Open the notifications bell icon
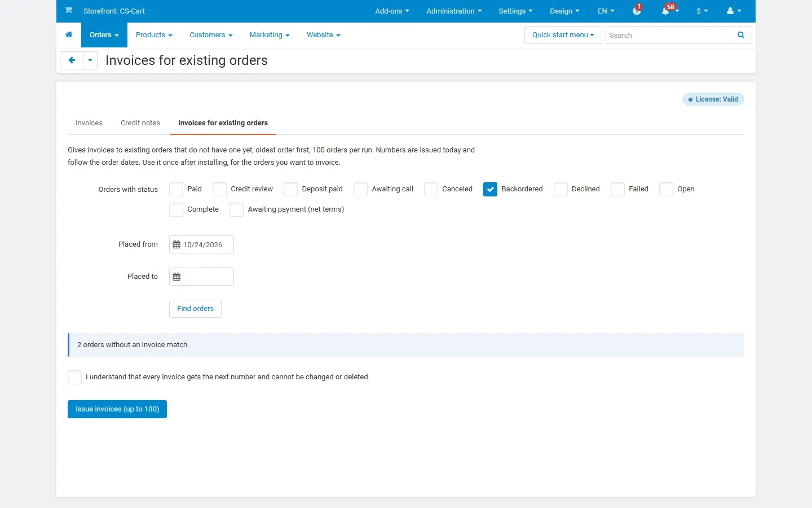 pyautogui.click(x=666, y=11)
